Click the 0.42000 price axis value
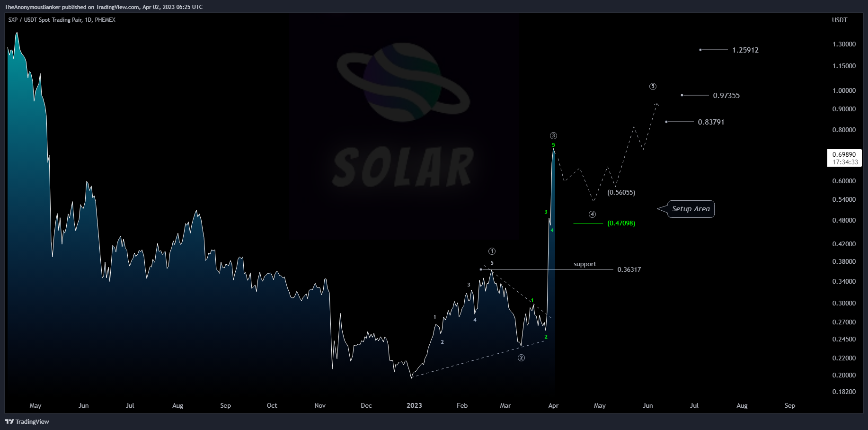The height and width of the screenshot is (430, 868). point(844,244)
